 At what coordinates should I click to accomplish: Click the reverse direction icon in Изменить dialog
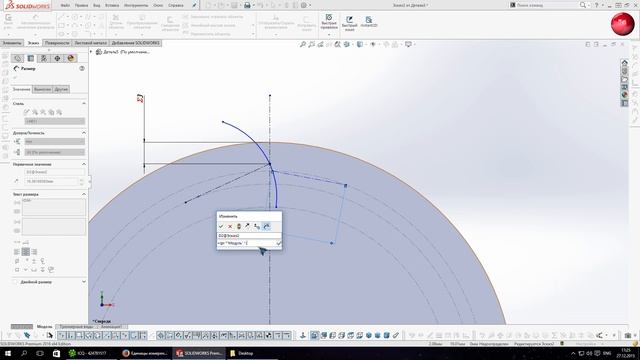[x=247, y=226]
